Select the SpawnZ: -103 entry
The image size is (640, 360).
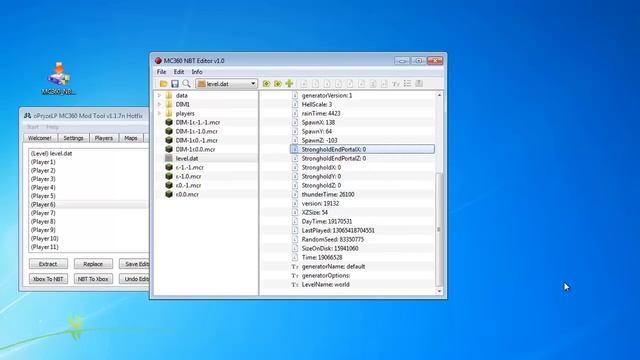pos(319,140)
